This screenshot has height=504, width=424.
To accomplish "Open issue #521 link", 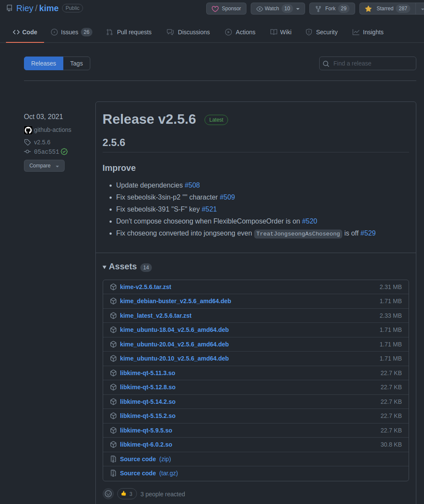I will tap(209, 209).
